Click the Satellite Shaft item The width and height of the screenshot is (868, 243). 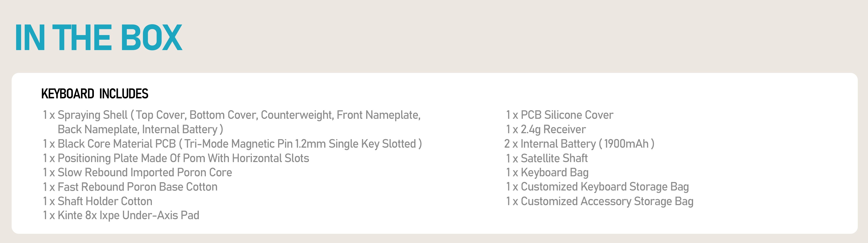coord(547,158)
